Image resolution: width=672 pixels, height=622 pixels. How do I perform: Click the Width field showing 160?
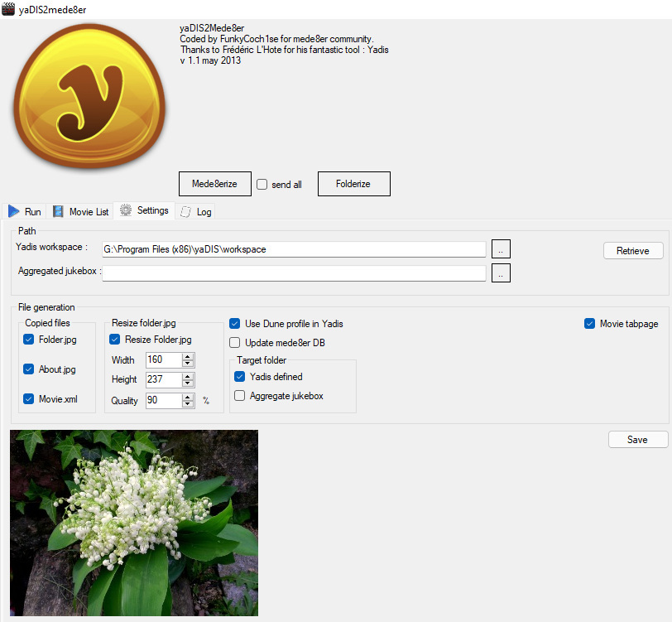pyautogui.click(x=164, y=359)
